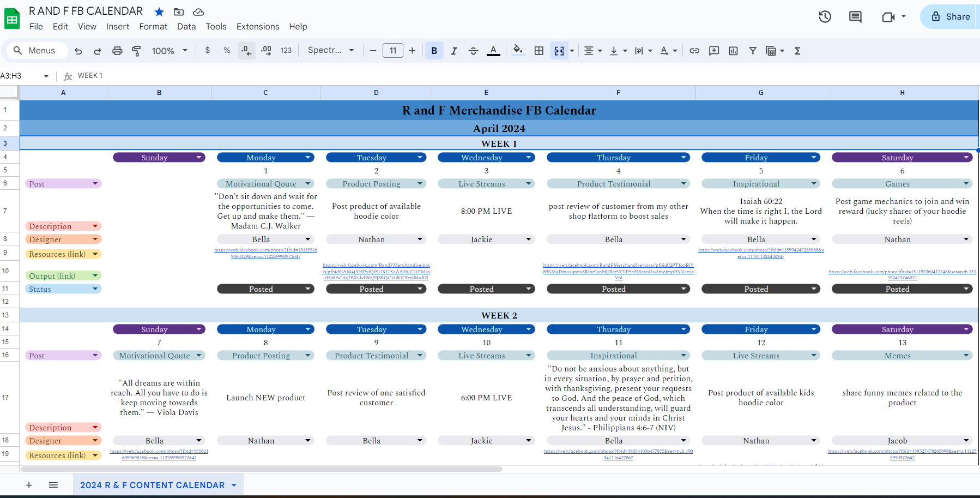
Task: Open the zoom 100% dropdown
Action: point(170,51)
